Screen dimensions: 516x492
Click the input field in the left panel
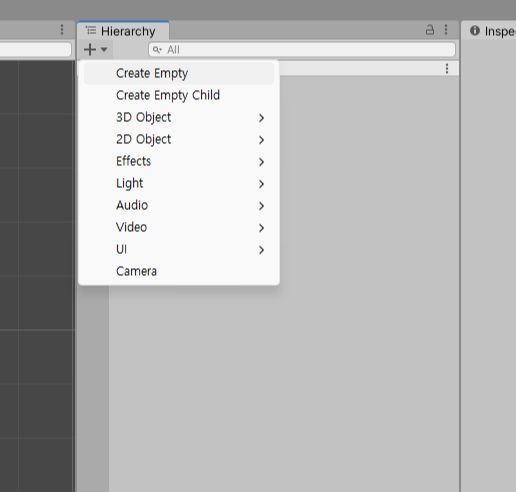tap(35, 50)
